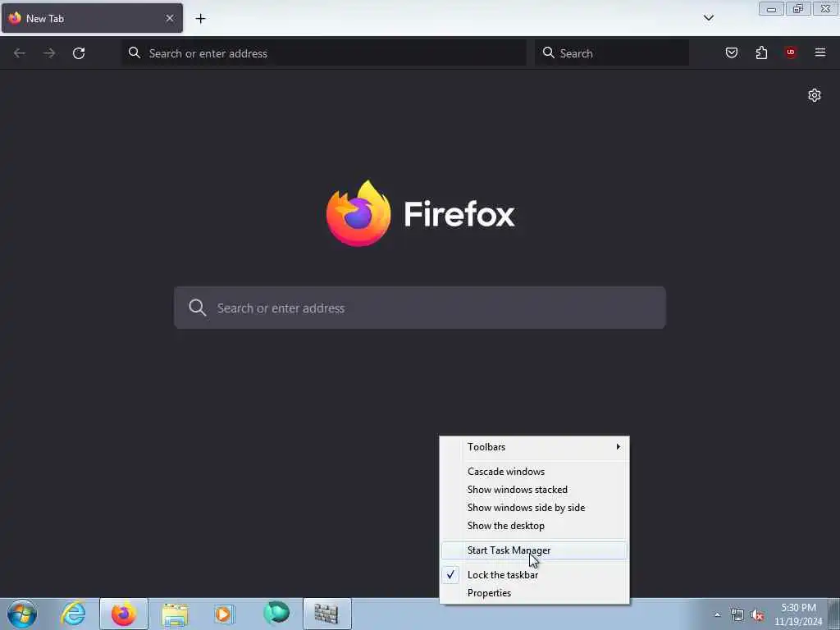Choose Show the desktop
Image resolution: width=840 pixels, height=630 pixels.
click(x=534, y=526)
